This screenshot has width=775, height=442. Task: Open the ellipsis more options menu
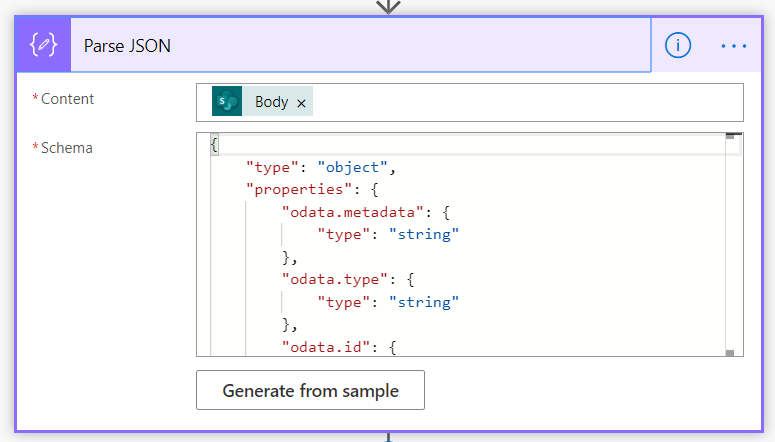coord(733,46)
